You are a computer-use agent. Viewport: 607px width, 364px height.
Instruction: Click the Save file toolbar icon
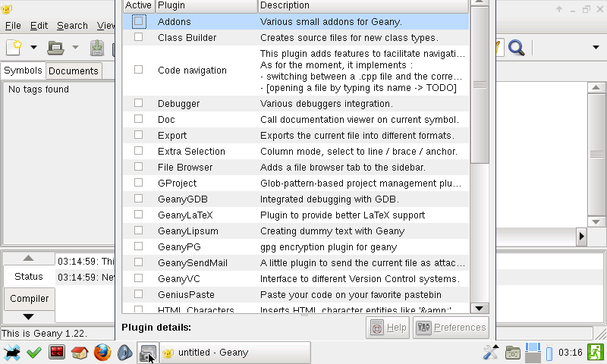pyautogui.click(x=97, y=48)
